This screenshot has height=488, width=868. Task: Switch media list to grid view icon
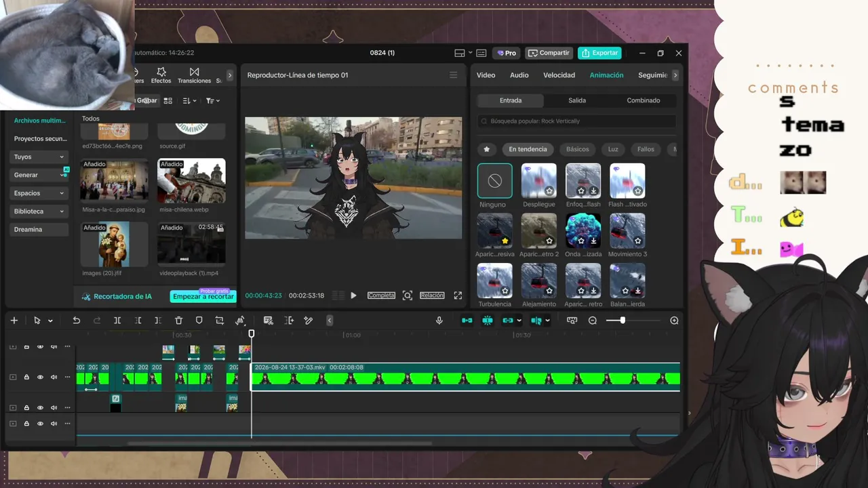(168, 101)
